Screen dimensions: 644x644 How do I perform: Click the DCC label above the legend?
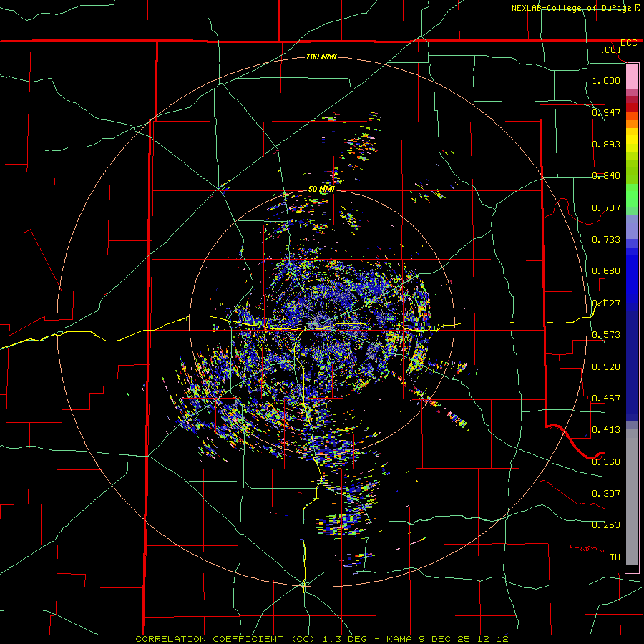click(x=628, y=43)
